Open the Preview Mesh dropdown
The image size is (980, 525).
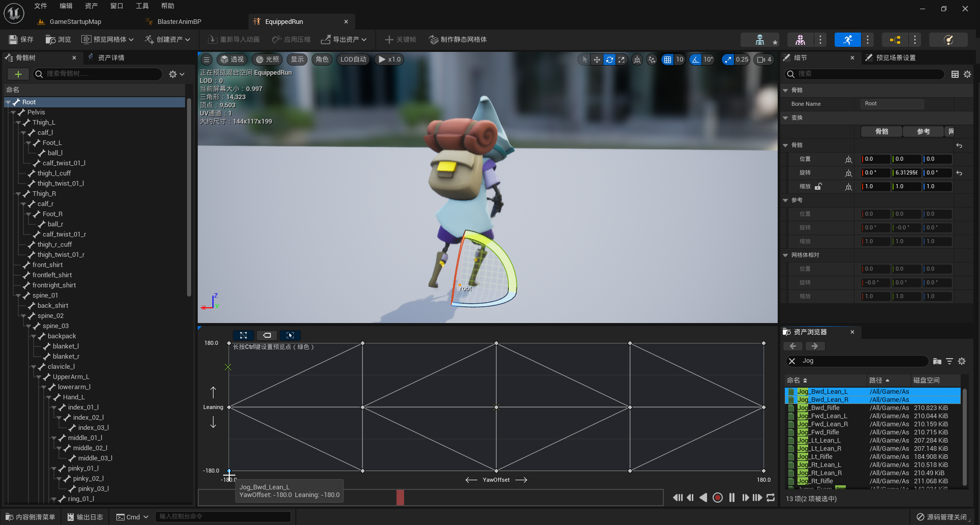[108, 39]
